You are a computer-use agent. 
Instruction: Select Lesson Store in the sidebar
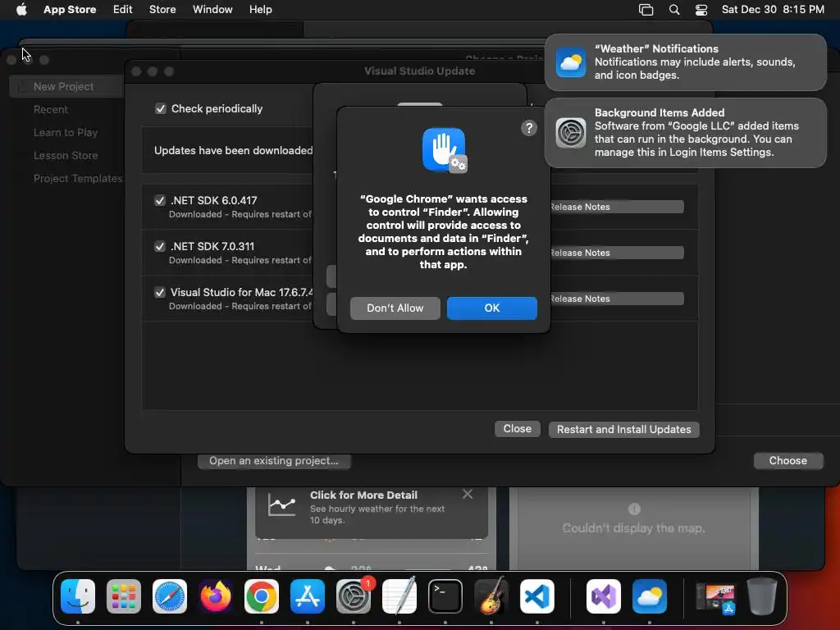(66, 155)
